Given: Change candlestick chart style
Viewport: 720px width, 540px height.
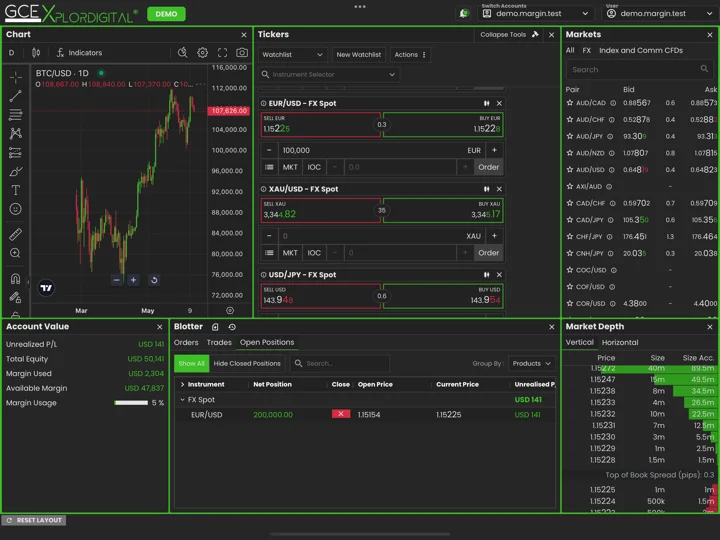Looking at the screenshot, I should (x=36, y=53).
